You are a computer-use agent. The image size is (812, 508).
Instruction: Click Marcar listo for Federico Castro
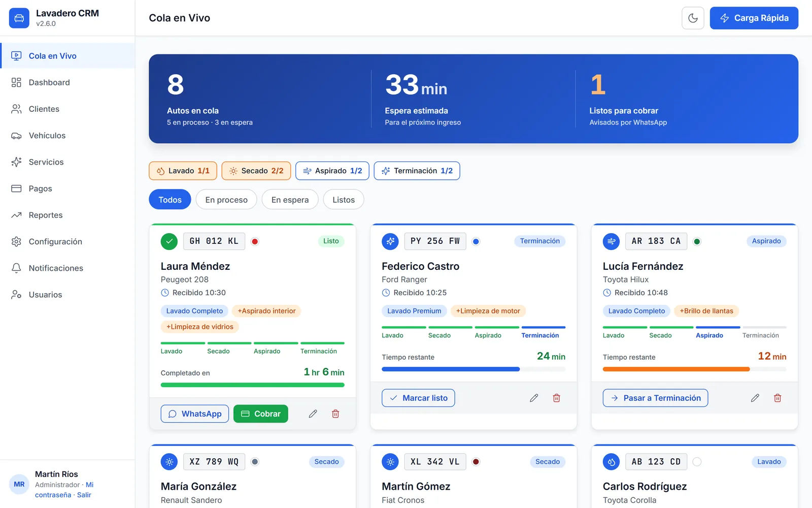(x=418, y=398)
